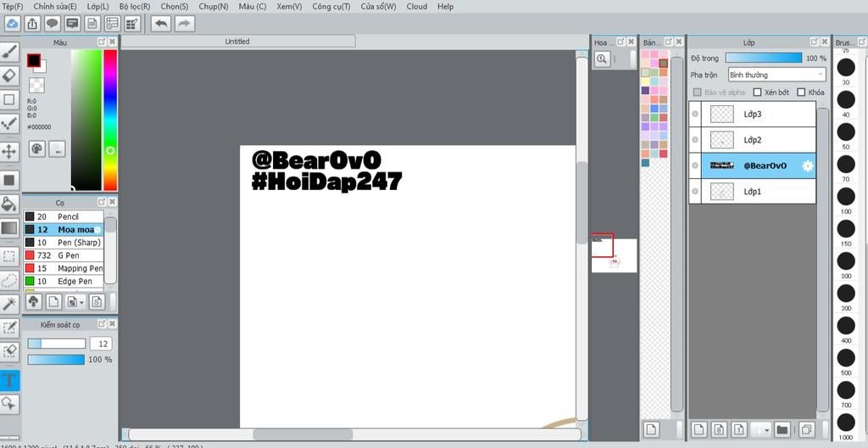
Task: Click the cloud save icon
Action: (x=13, y=24)
